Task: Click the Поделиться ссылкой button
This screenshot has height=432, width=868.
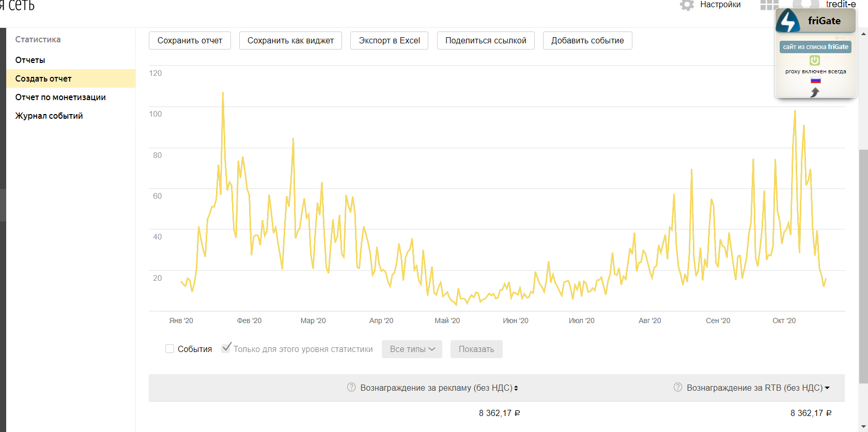Action: [486, 41]
